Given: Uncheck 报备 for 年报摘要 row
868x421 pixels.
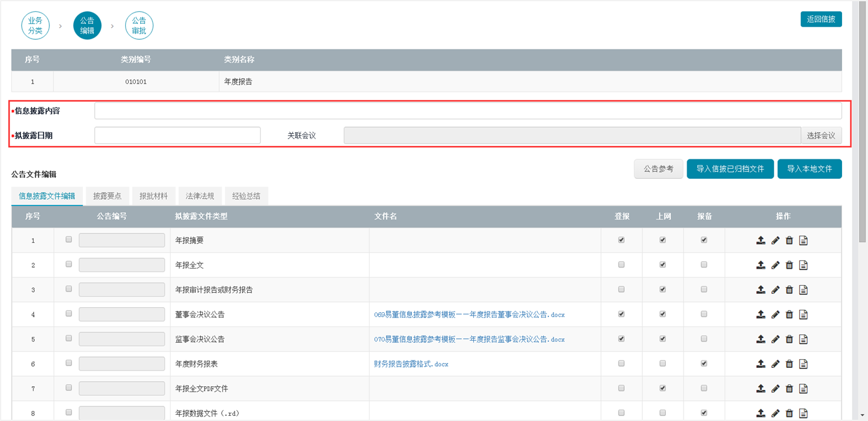Looking at the screenshot, I should click(x=704, y=240).
